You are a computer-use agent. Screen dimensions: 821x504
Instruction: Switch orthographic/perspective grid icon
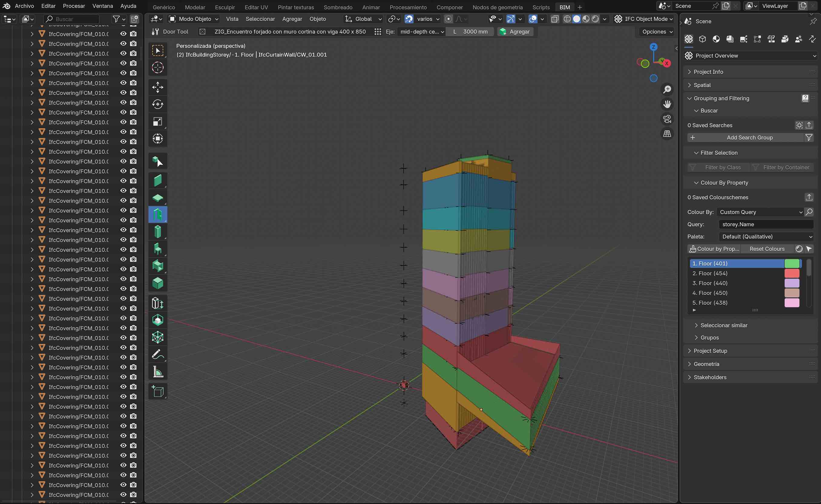667,134
